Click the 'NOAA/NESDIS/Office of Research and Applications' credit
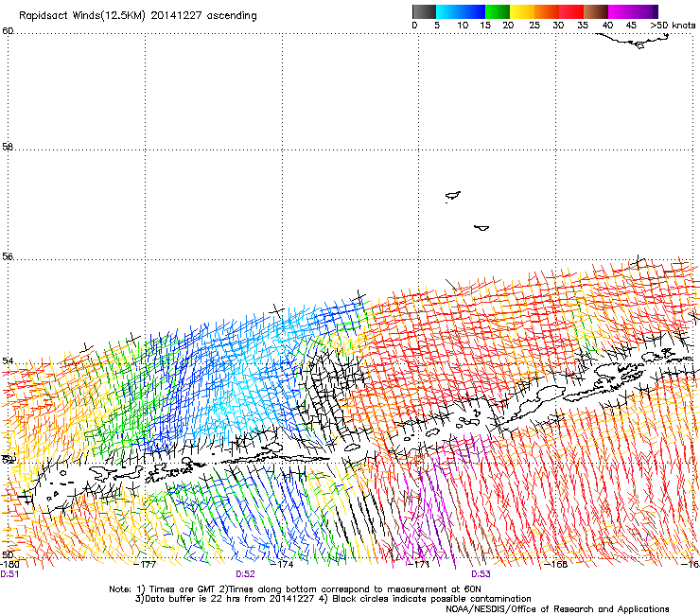700x615 pixels. 557,609
